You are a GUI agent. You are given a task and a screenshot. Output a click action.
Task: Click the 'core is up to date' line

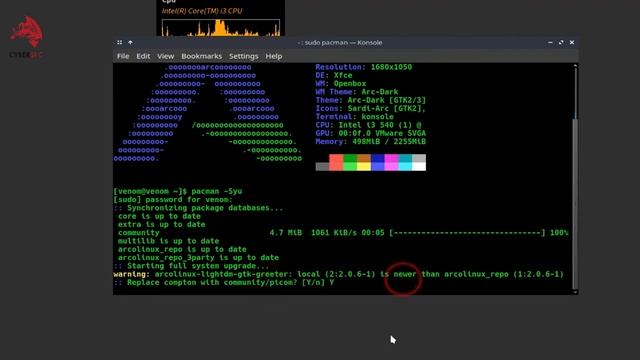click(x=159, y=216)
